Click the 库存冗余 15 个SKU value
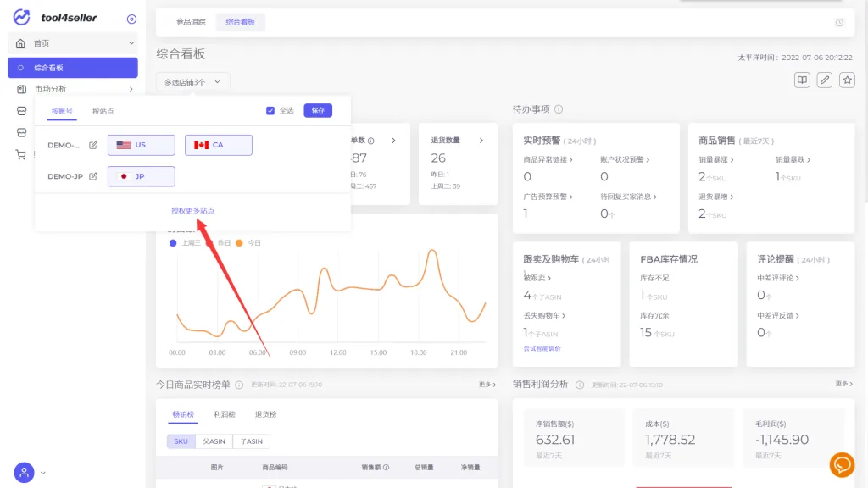The width and height of the screenshot is (868, 488). coord(657,332)
